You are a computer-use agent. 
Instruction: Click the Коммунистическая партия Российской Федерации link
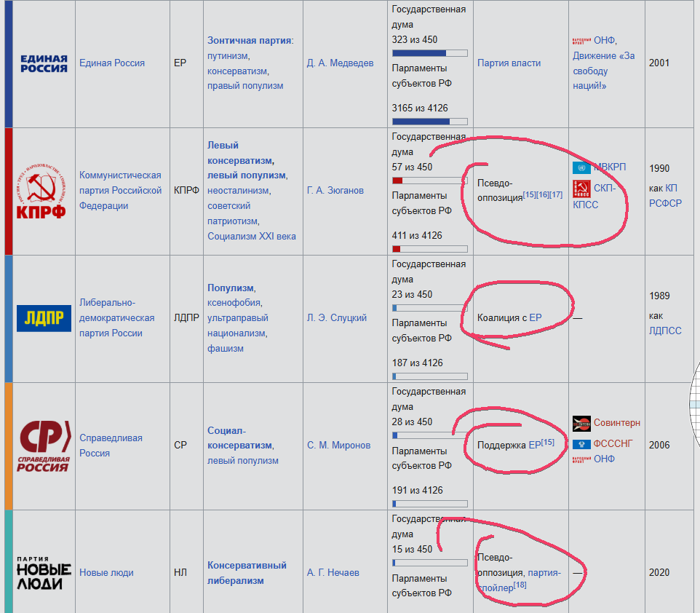click(x=120, y=191)
